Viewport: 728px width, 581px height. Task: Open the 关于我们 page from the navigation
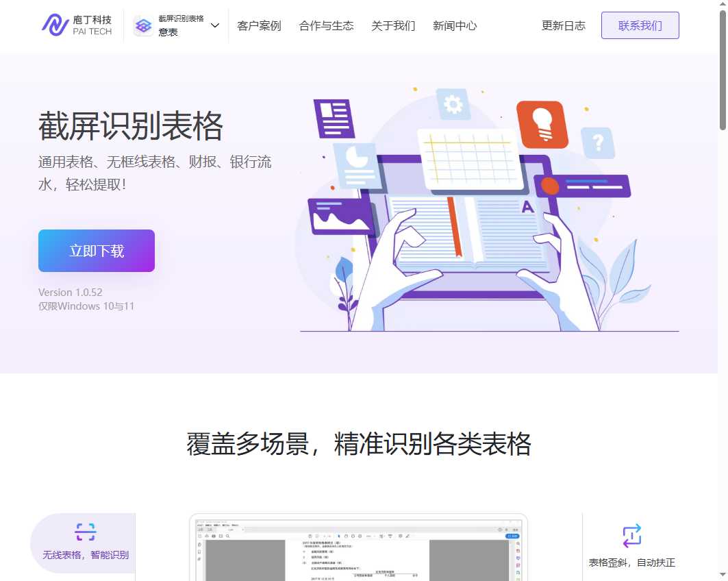(393, 25)
